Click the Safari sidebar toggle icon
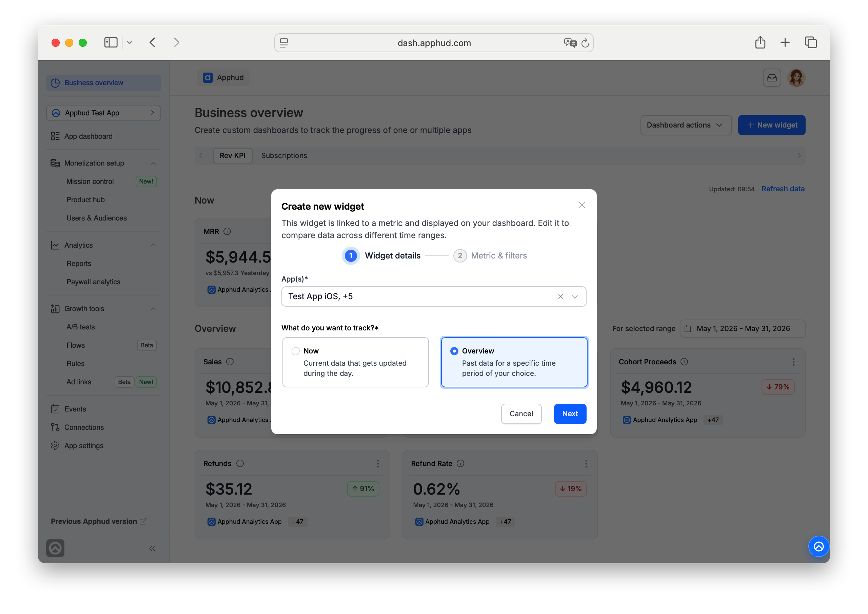The height and width of the screenshot is (614, 868). coord(111,42)
